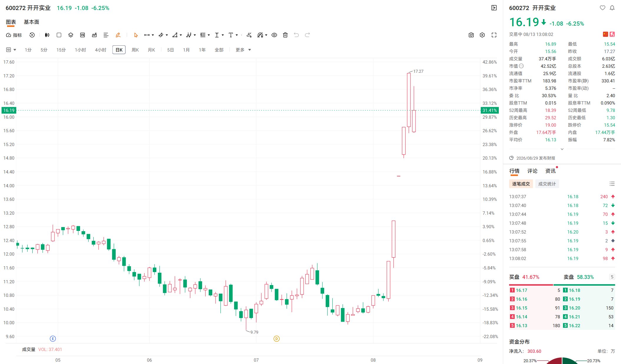Click the bell alert icon
Screen dimensions: 621x364
[x=612, y=8]
